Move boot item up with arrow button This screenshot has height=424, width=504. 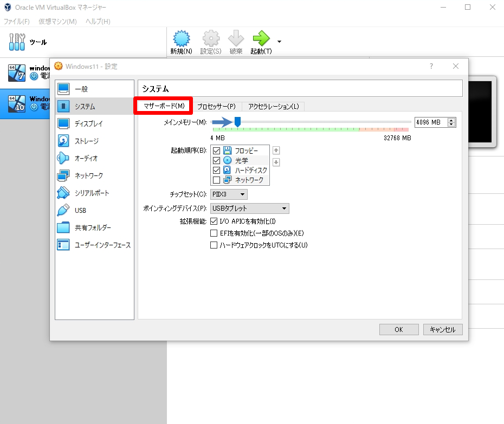pyautogui.click(x=276, y=151)
